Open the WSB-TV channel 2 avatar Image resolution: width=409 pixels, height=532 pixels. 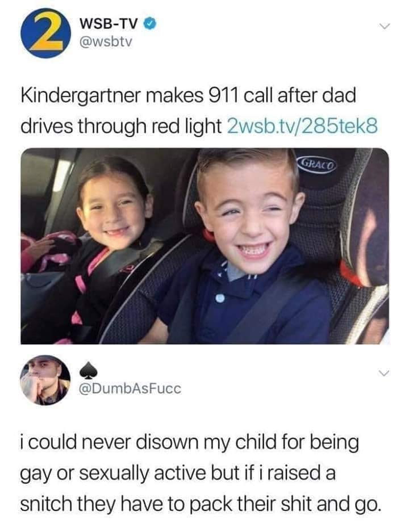(x=45, y=33)
